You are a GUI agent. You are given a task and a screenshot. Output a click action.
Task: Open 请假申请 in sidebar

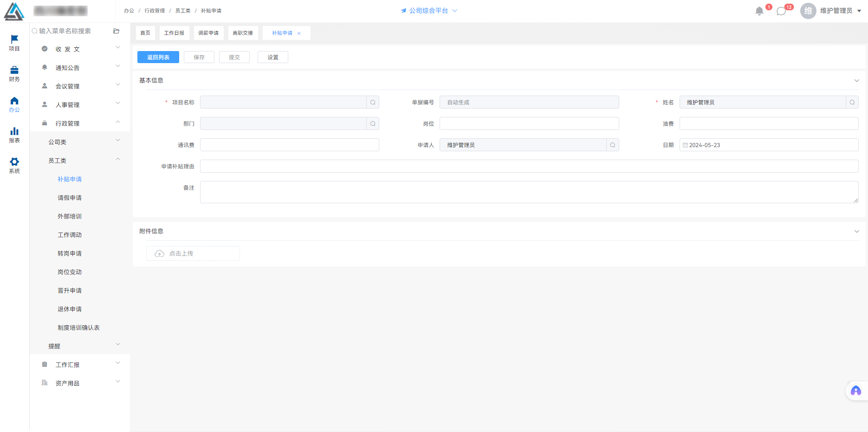point(70,198)
